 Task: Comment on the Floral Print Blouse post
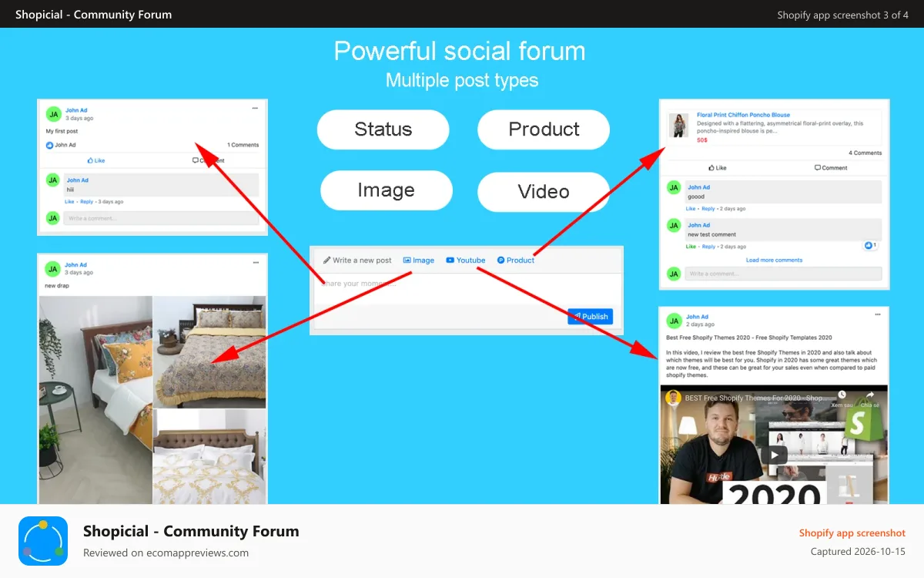click(831, 167)
